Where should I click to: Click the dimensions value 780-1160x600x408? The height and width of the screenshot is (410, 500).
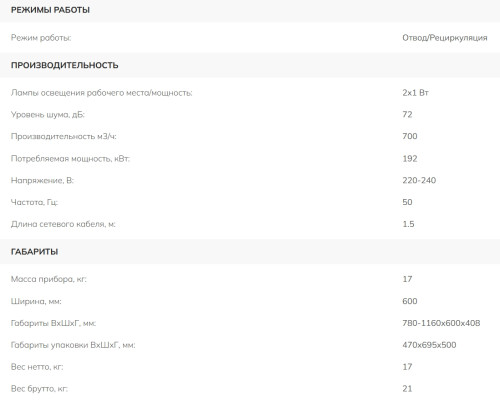coord(441,323)
